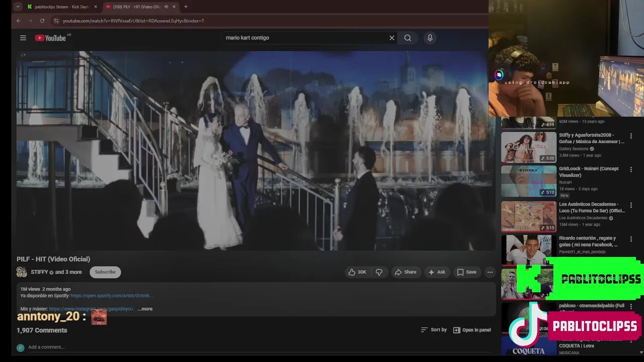Click the sidebar scrollbar down arrow
This screenshot has height=362, width=644.
[640, 353]
